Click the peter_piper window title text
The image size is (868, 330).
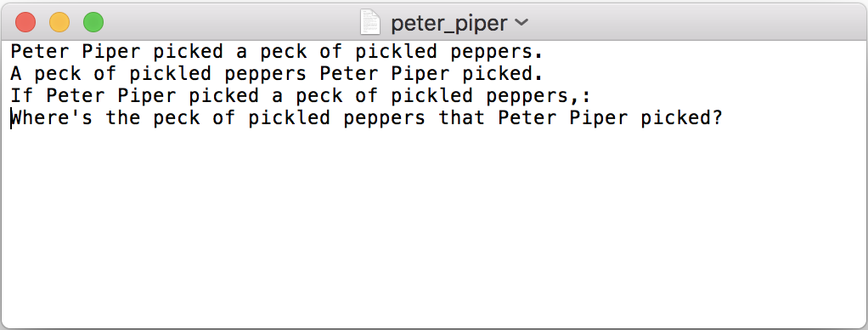(449, 23)
